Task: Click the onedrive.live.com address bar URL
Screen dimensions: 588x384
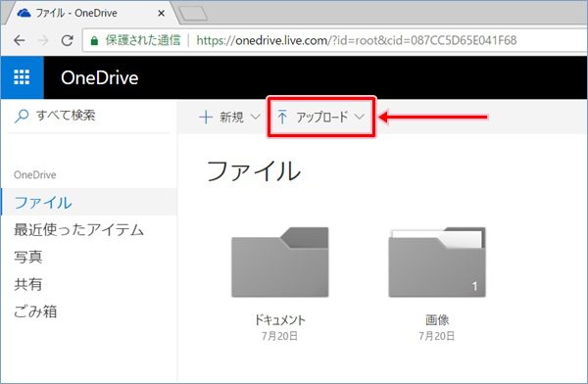Action: coord(357,40)
